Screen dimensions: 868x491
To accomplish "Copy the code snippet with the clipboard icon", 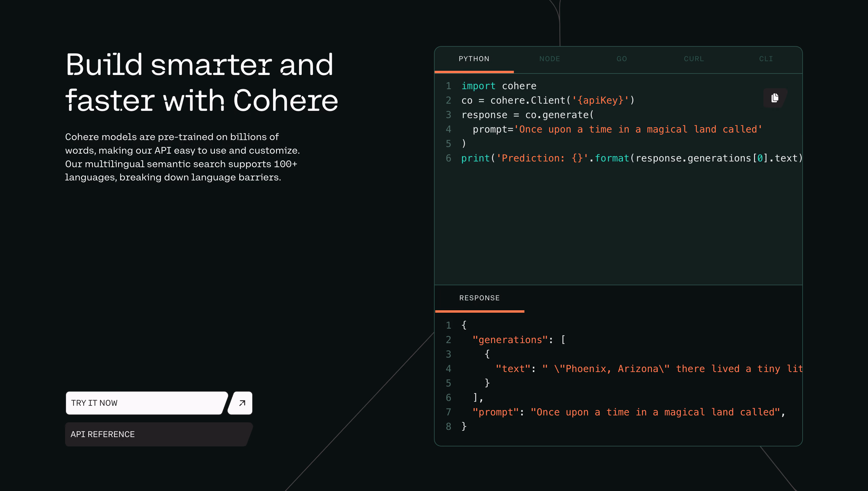I will 775,98.
